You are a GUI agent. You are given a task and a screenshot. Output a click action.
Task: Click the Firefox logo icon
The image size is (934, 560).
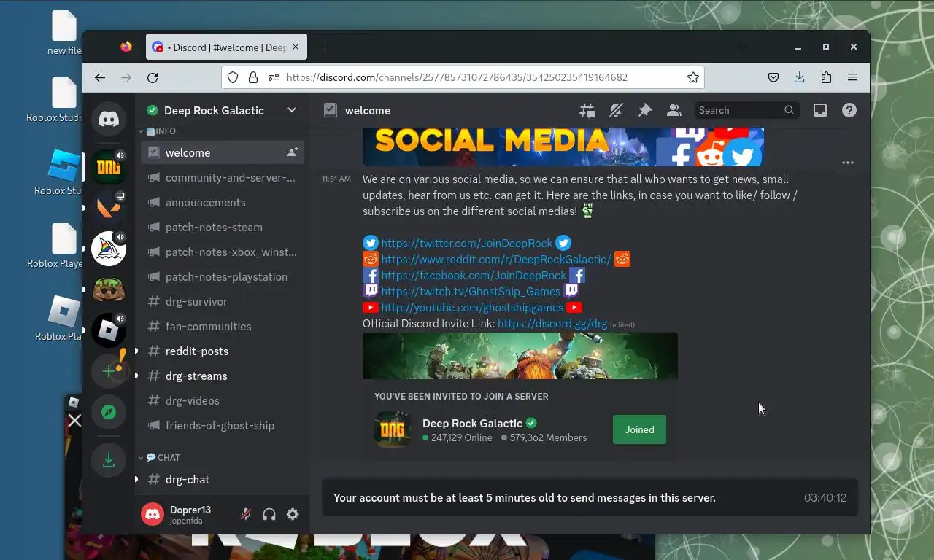[x=126, y=47]
